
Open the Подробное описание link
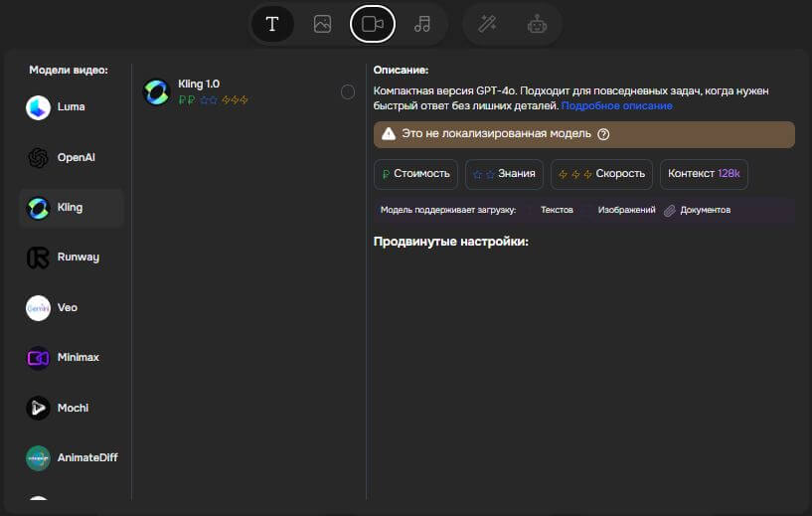click(616, 105)
